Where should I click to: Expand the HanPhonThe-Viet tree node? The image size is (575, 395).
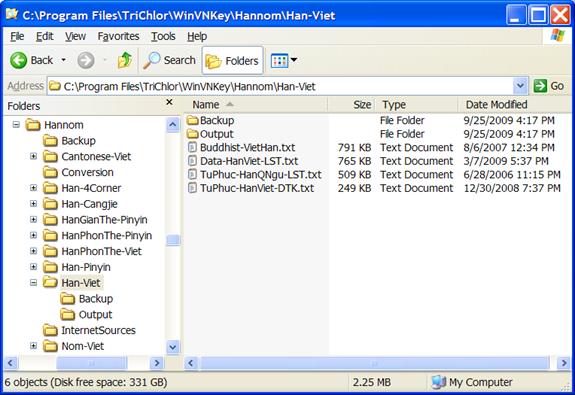pos(33,251)
